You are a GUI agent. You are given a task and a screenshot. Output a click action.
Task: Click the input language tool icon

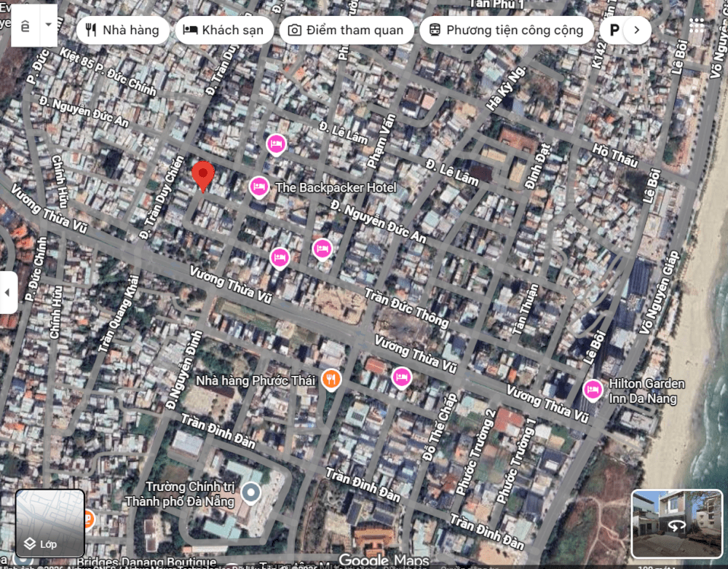25,25
